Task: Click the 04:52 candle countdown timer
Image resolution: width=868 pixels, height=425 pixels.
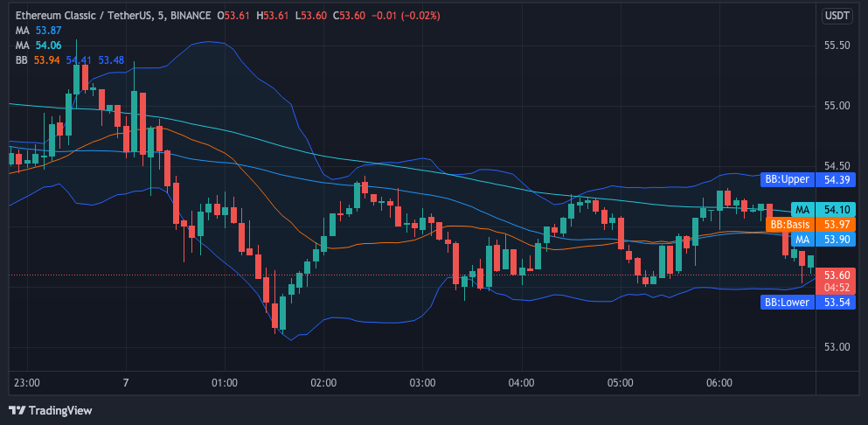Action: [836, 287]
